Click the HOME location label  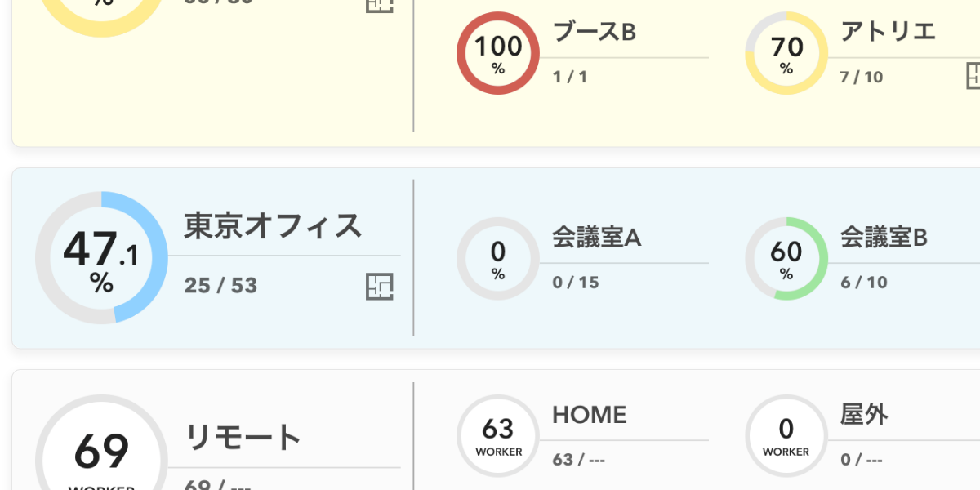(590, 415)
